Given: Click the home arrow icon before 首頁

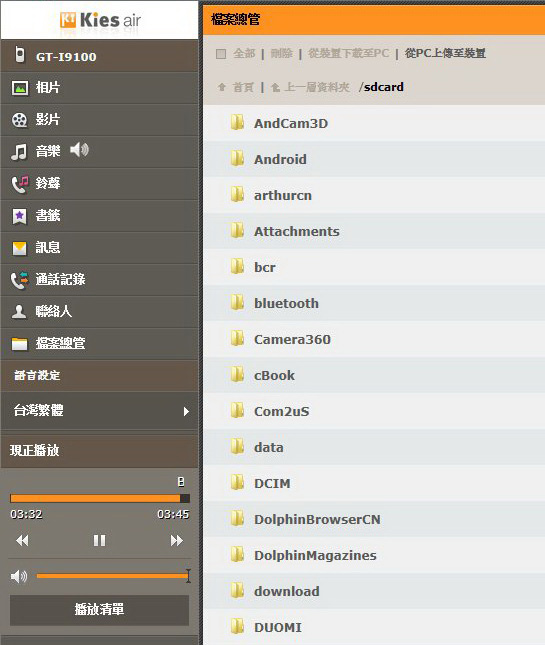Looking at the screenshot, I should click(222, 87).
